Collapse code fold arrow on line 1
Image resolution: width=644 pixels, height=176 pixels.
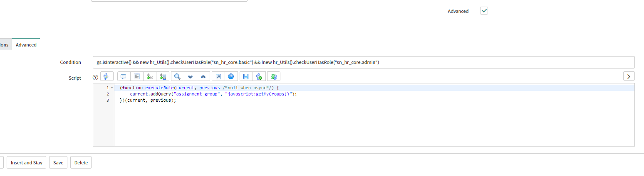[x=112, y=88]
